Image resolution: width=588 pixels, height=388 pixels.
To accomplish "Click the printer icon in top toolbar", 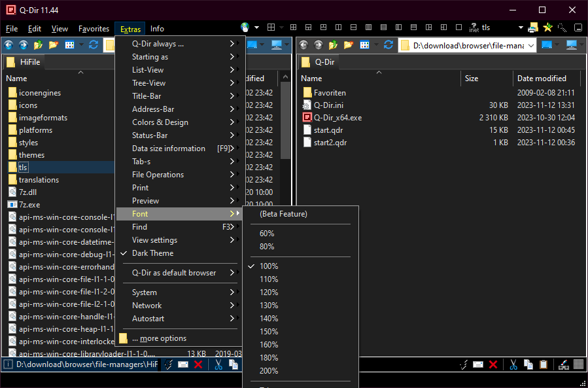I will pos(533,27).
